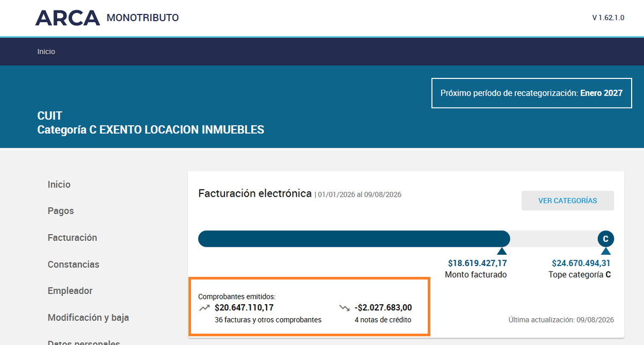The height and width of the screenshot is (345, 644).
Task: Click the ARCA logo in the header
Action: [x=68, y=18]
